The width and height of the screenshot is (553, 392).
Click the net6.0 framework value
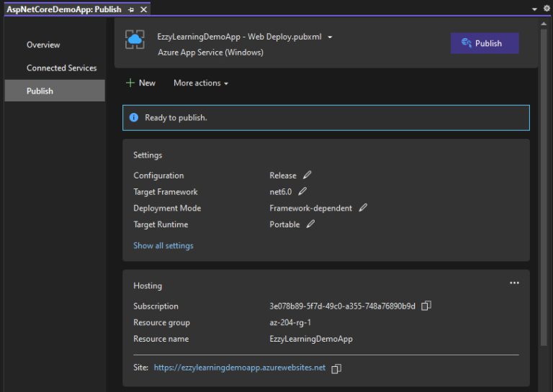coord(281,192)
